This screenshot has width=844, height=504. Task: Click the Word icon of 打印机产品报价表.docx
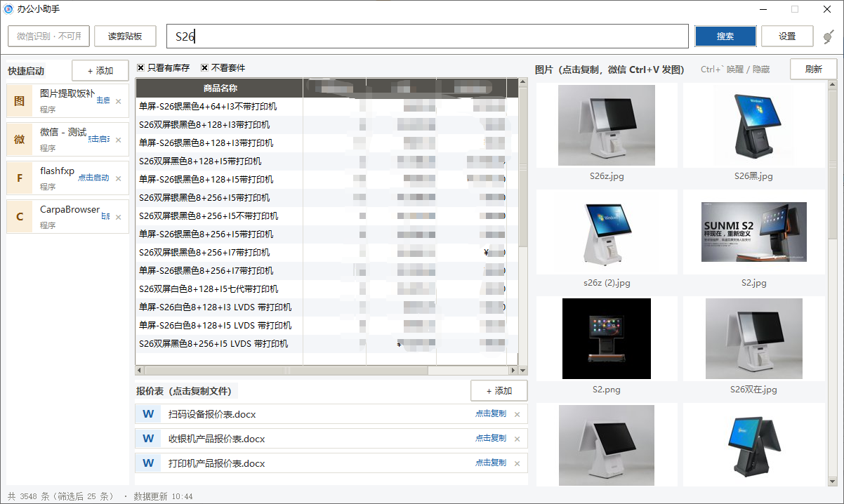(148, 463)
